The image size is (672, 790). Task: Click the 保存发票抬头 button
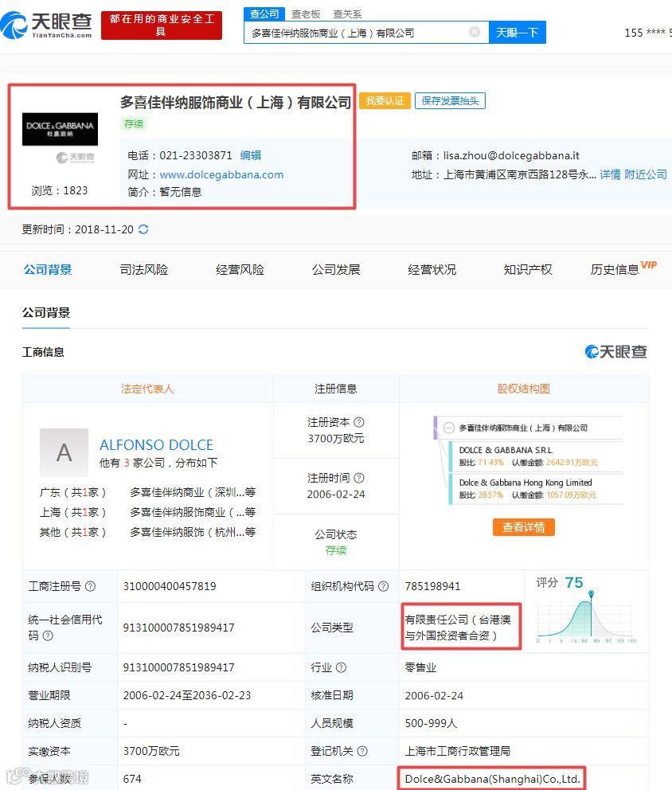click(450, 101)
